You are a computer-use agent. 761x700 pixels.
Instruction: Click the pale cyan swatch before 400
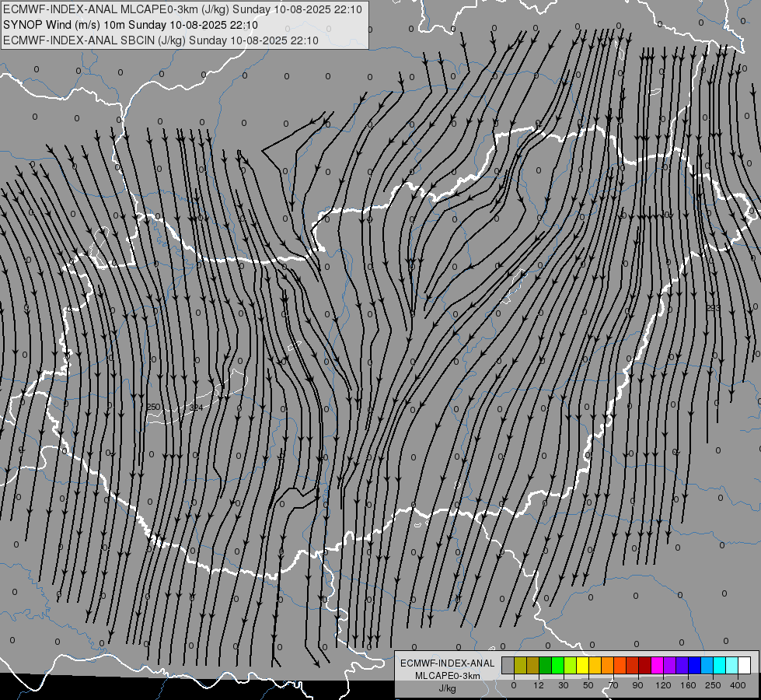click(x=732, y=665)
